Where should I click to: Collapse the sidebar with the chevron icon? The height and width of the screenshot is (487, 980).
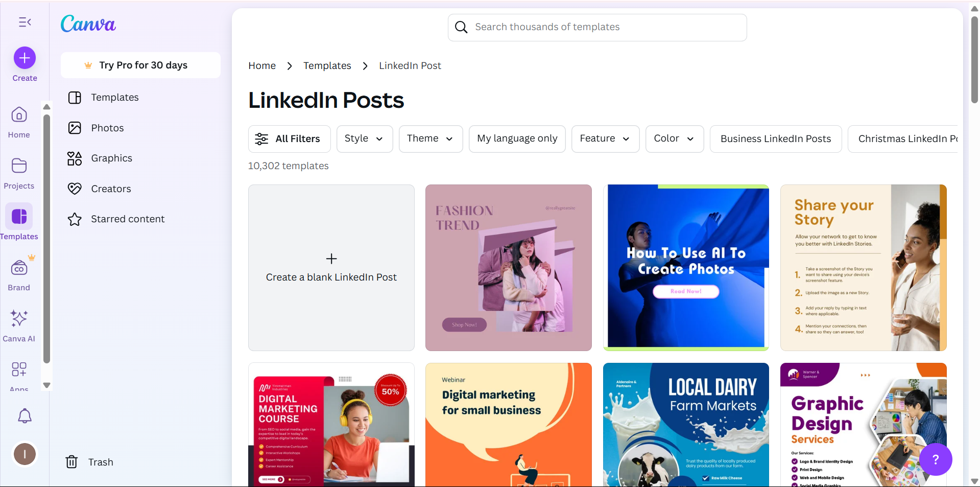point(24,22)
